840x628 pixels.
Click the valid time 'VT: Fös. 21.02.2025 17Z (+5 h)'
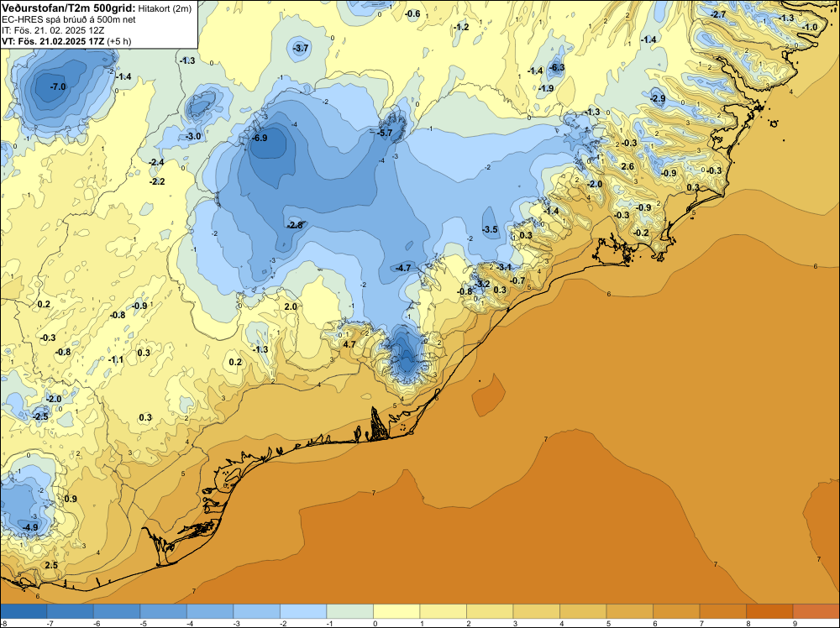pos(66,41)
